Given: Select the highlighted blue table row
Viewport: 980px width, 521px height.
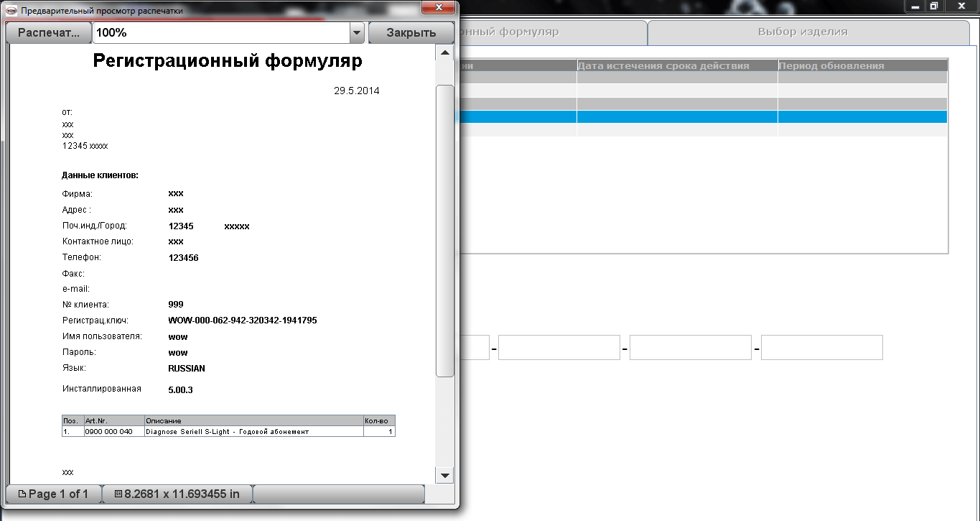Looking at the screenshot, I should (704, 116).
